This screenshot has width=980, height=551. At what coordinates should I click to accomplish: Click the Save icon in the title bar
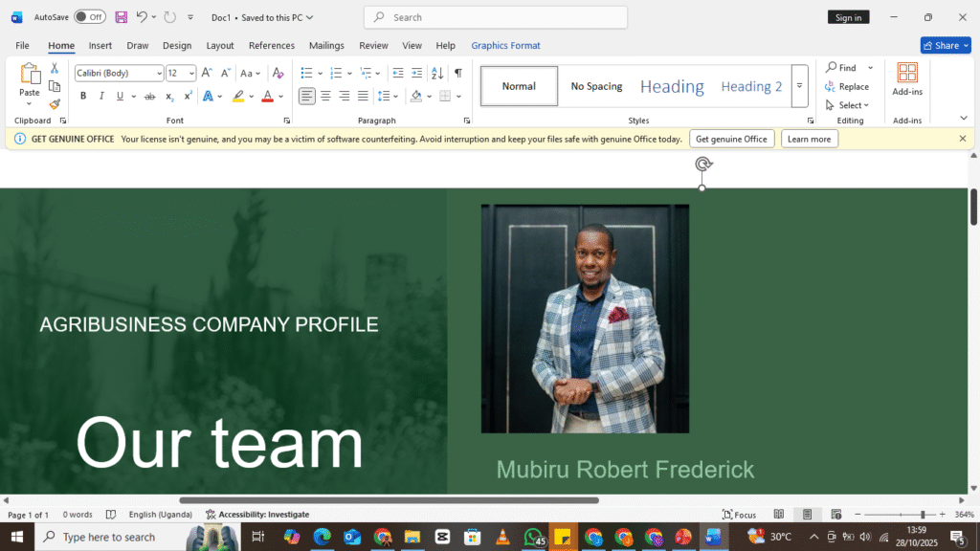pyautogui.click(x=121, y=17)
